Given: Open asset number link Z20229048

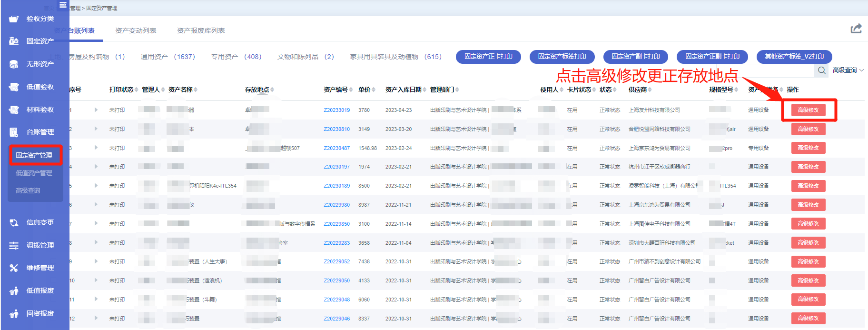Looking at the screenshot, I should point(337,300).
